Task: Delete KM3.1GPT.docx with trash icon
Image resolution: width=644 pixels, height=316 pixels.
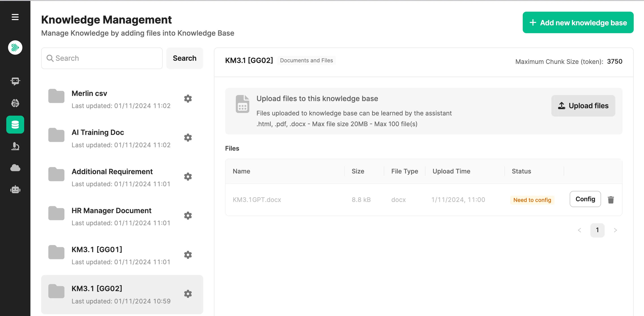Action: coord(611,199)
